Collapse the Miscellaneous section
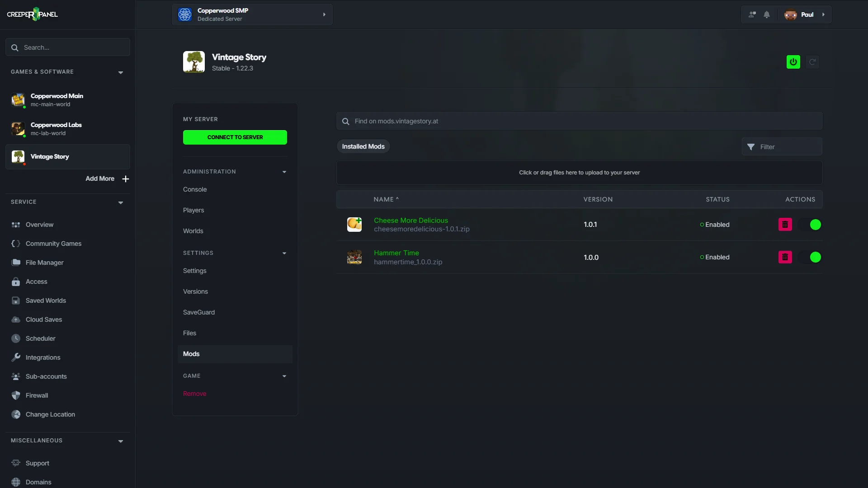Screen dimensions: 868x488 point(121,441)
